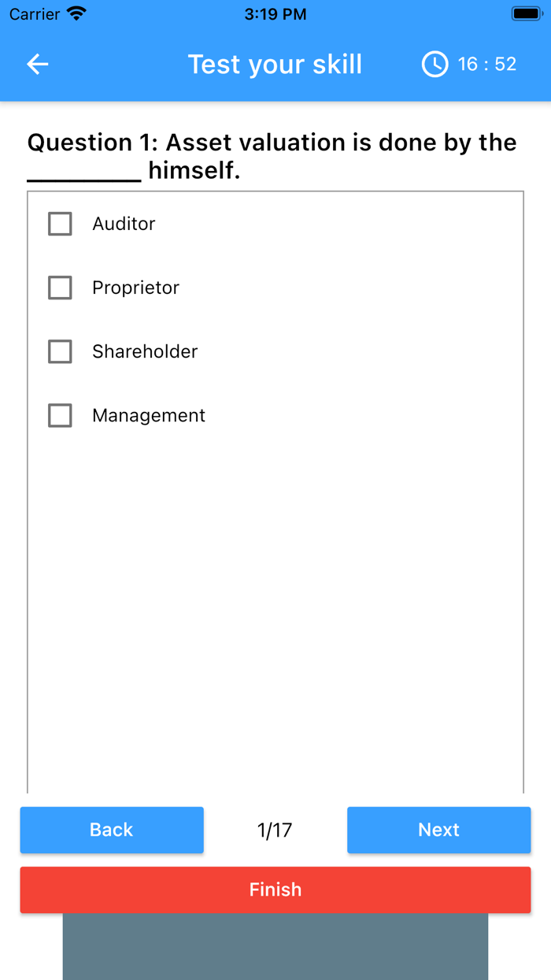551x980 pixels.
Task: Check the Management answer option
Action: 148,415
